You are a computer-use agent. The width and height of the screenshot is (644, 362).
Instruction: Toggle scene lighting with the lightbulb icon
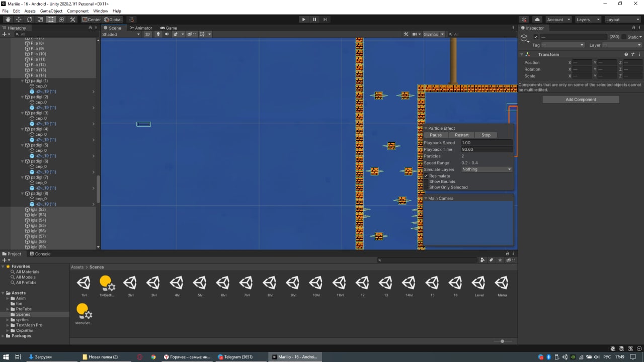[x=158, y=34]
